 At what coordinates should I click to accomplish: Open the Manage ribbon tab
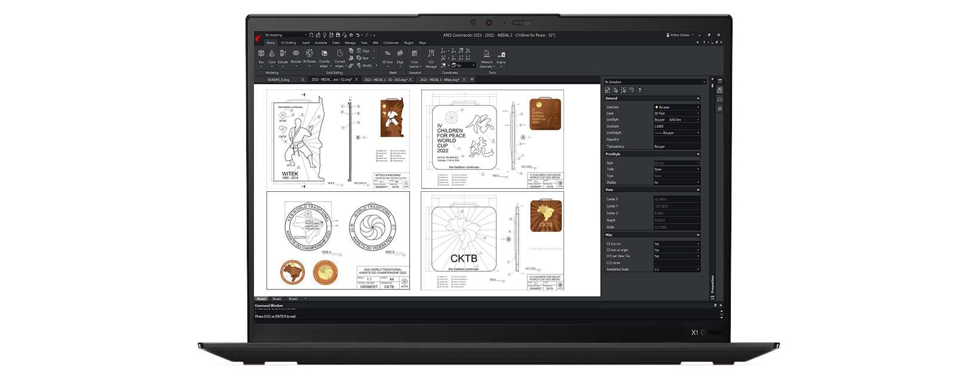[x=350, y=43]
